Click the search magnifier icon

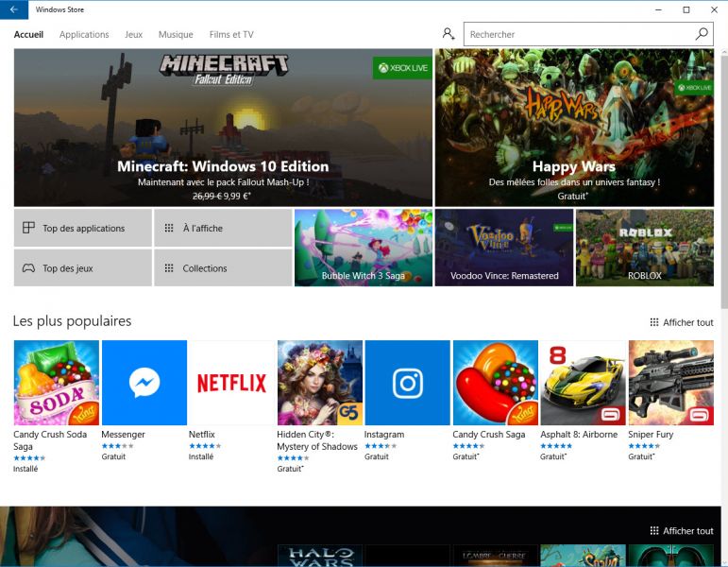click(702, 34)
